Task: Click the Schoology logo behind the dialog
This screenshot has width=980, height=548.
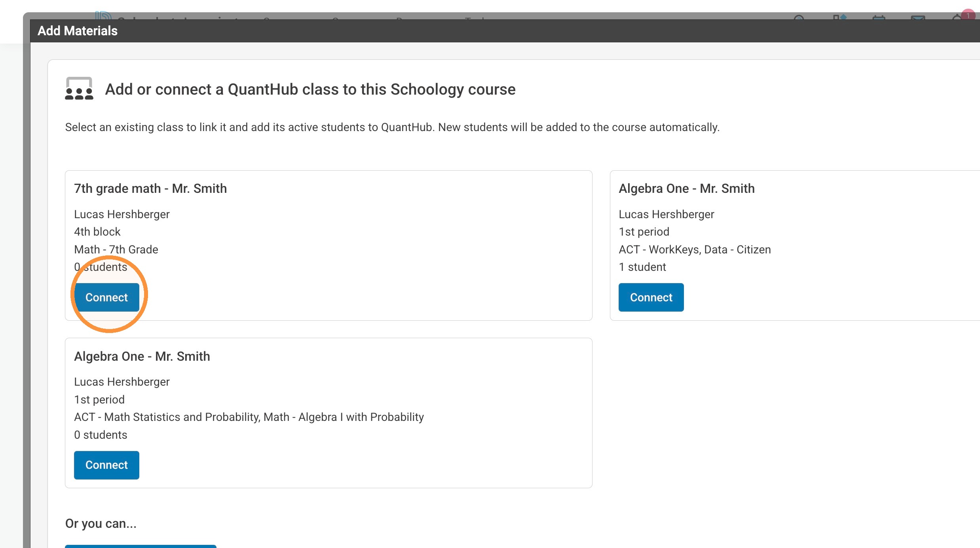Action: tap(103, 16)
